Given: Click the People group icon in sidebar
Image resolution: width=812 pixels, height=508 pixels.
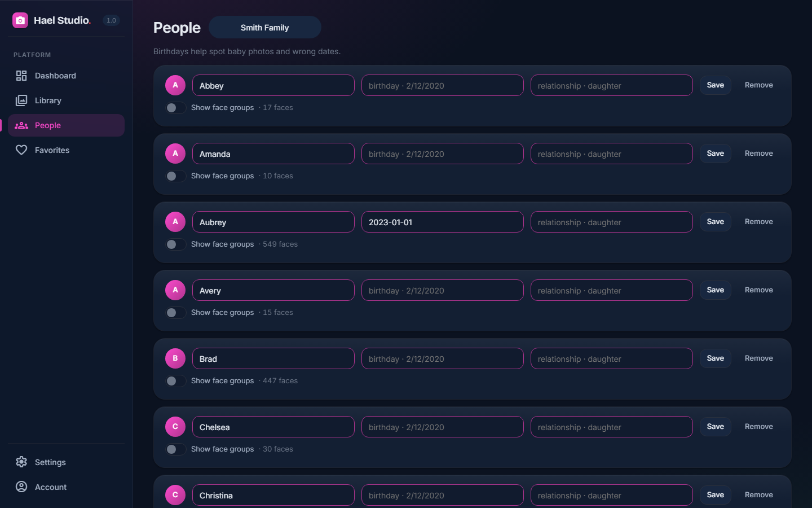Looking at the screenshot, I should tap(21, 125).
